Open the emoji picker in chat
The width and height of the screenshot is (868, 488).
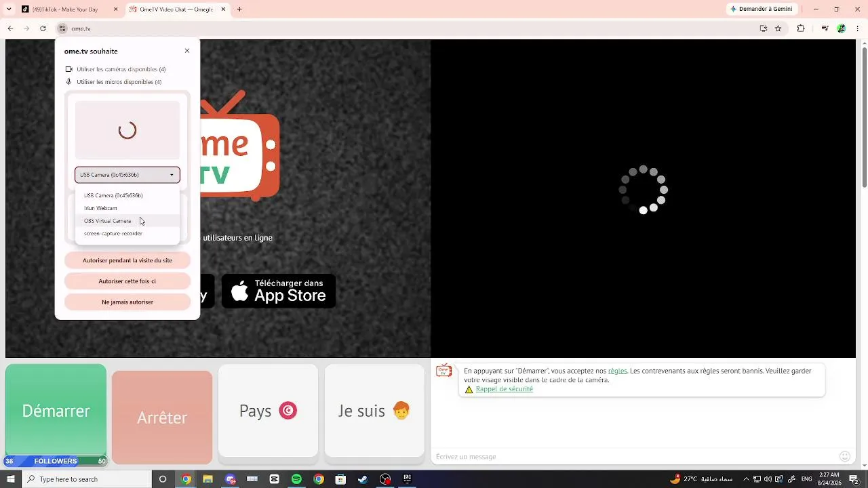coord(845,456)
